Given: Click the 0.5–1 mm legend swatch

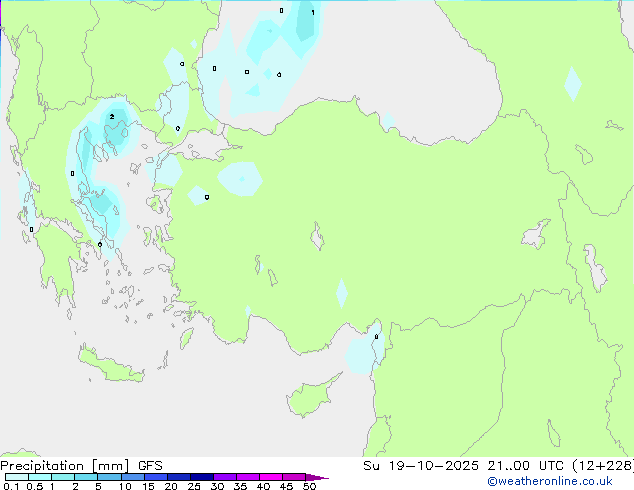Looking at the screenshot, I should [x=40, y=477].
